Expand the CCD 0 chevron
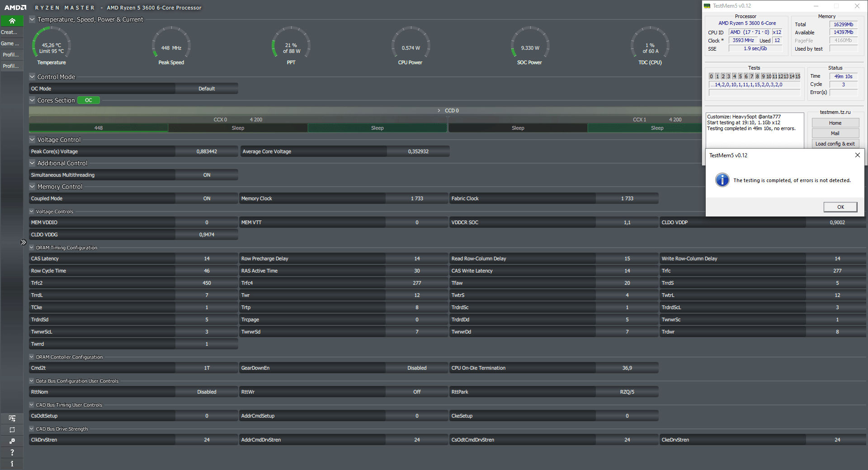The height and width of the screenshot is (470, 868). (x=439, y=111)
